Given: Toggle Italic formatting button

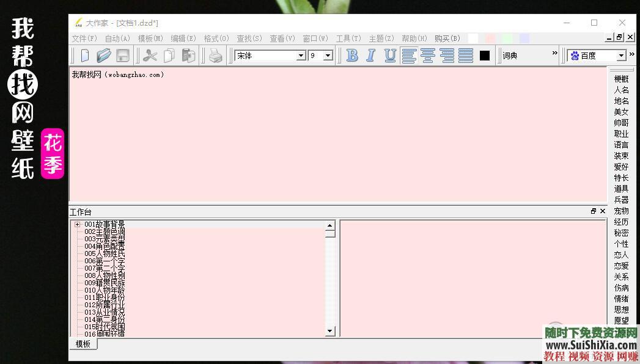Looking at the screenshot, I should pyautogui.click(x=370, y=56).
